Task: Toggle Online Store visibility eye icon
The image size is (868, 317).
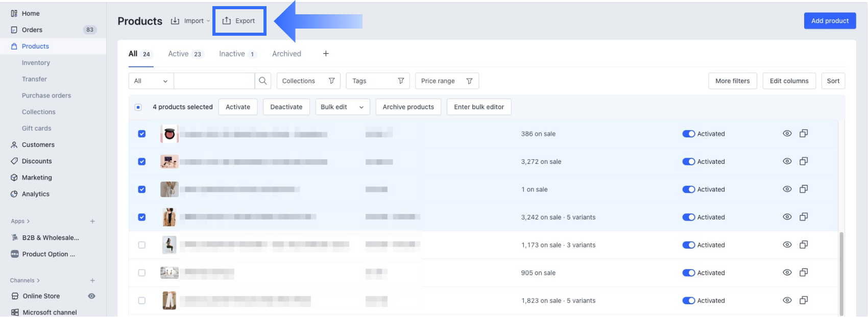Action: 92,296
